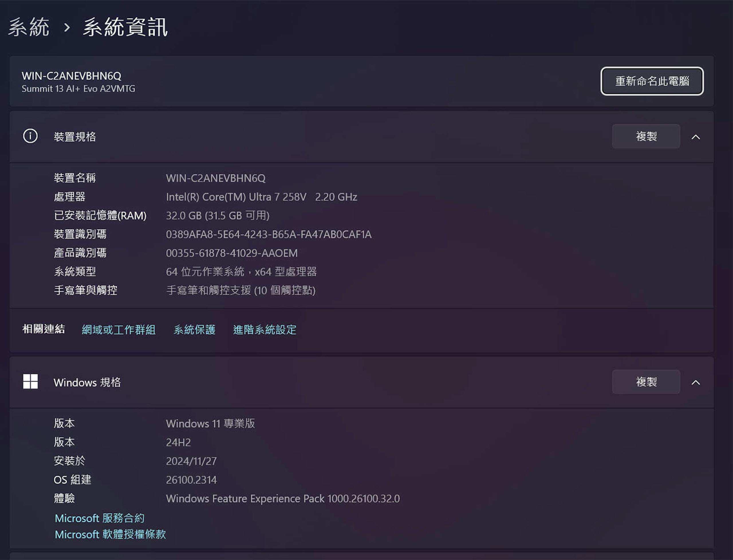Viewport: 733px width, 560px height.
Task: Select the 系統資訊 page title
Action: pyautogui.click(x=125, y=27)
